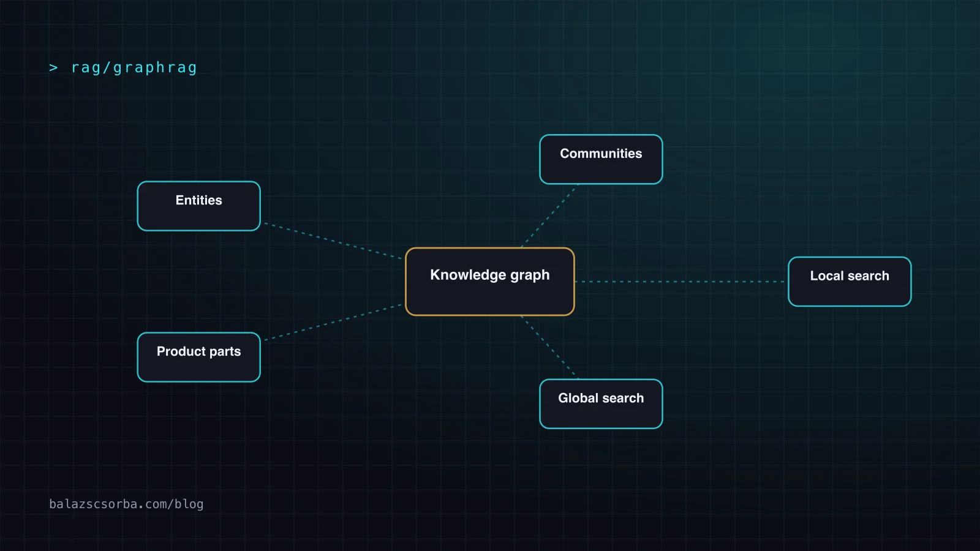Image resolution: width=980 pixels, height=551 pixels.
Task: Select the Local search node
Action: [850, 282]
